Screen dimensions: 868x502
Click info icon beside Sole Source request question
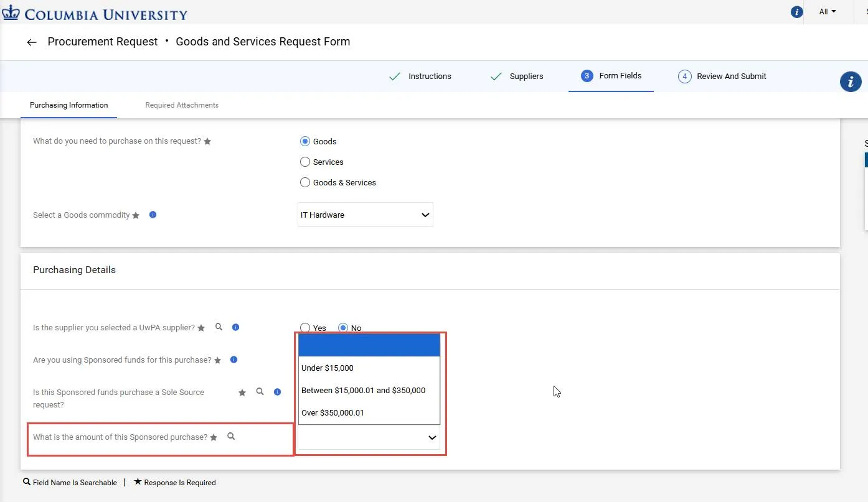tap(278, 392)
